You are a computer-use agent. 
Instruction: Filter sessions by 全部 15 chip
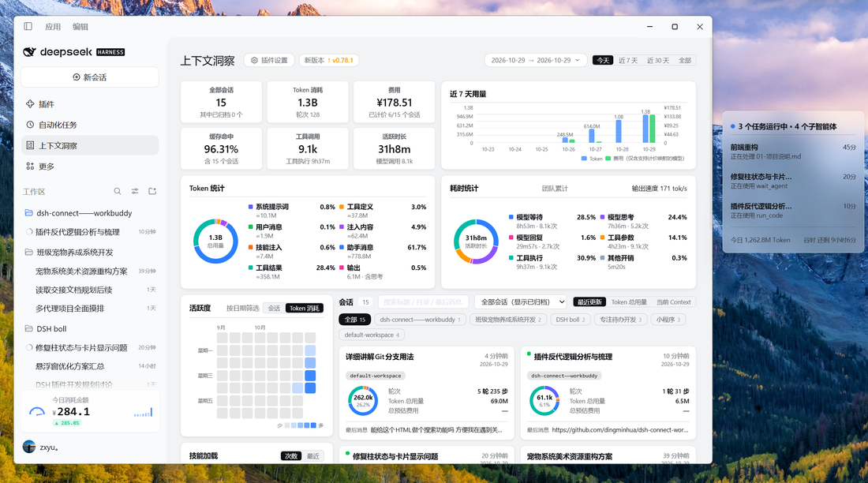pyautogui.click(x=354, y=319)
